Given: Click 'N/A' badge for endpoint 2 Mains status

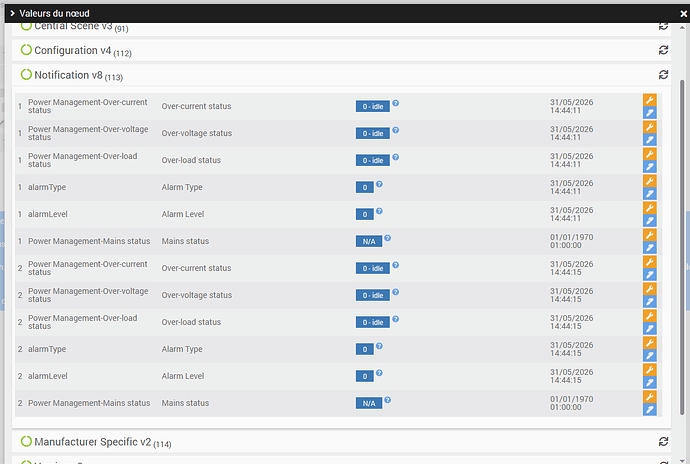Looking at the screenshot, I should point(369,403).
